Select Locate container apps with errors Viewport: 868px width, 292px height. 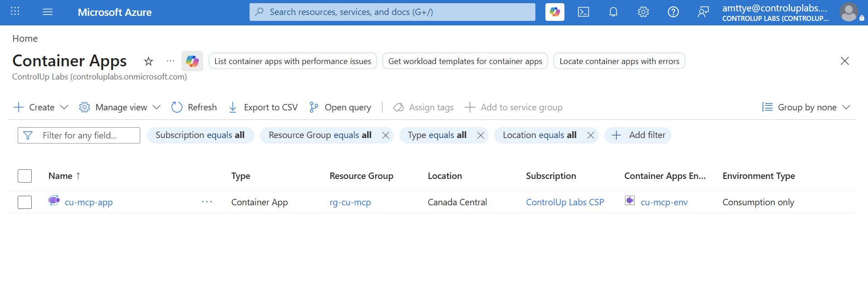619,61
